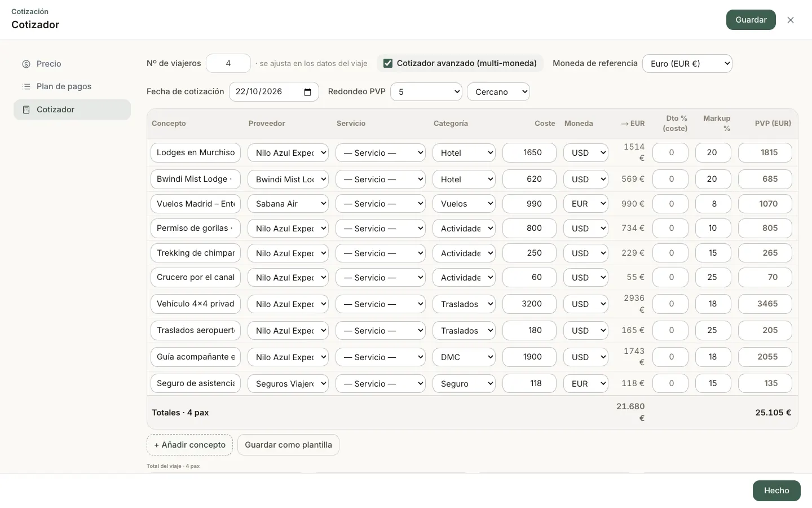Viewport: 812px width, 508px height.
Task: Click discount field for Guía acompañante row
Action: pyautogui.click(x=670, y=357)
